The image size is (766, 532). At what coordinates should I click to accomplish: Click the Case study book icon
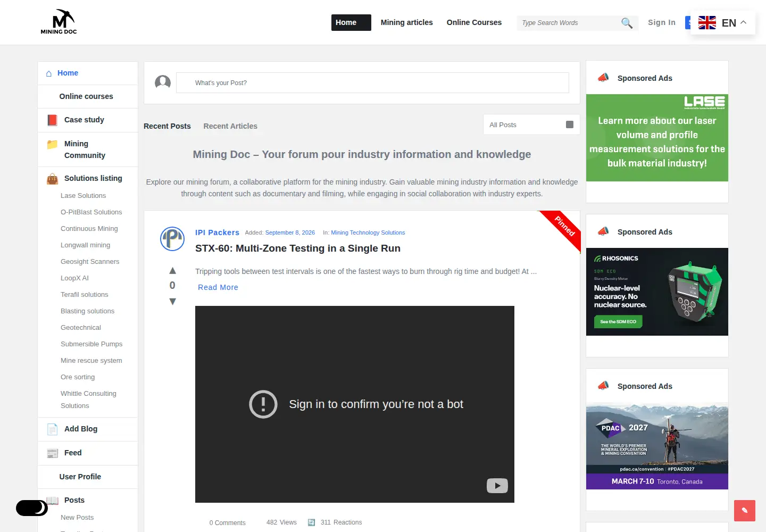point(52,120)
